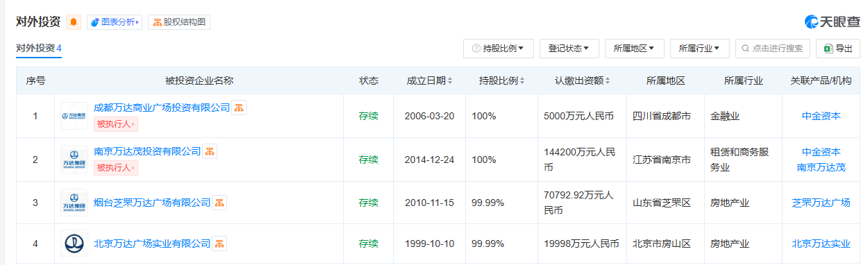Click equity structure icon beside 烟台芝罘万达广场有限公司

click(x=219, y=203)
